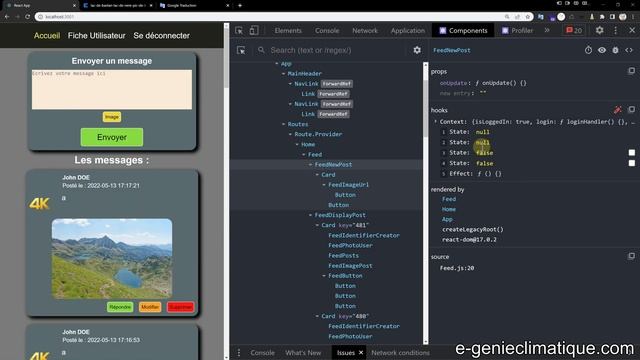Expand the Context hook value

pyautogui.click(x=436, y=121)
